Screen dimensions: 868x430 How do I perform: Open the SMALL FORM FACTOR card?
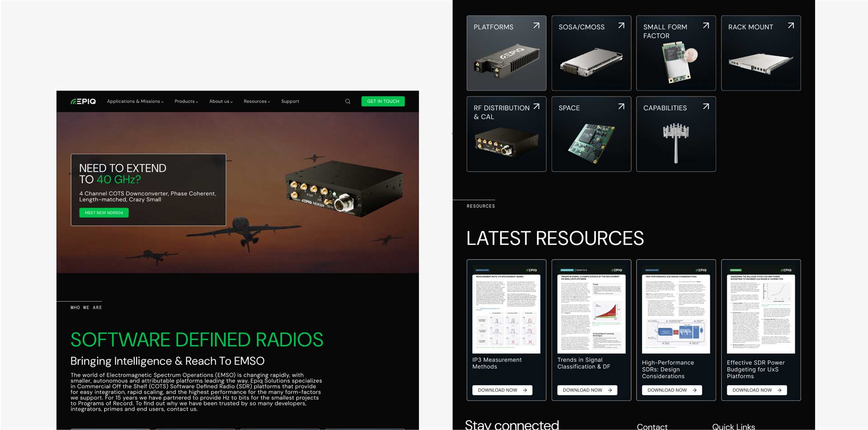coord(676,53)
